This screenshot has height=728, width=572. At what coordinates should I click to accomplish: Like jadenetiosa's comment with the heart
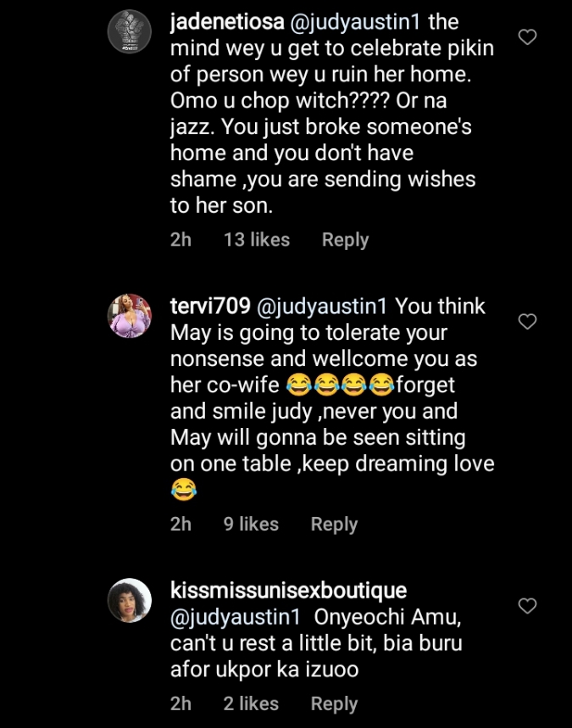point(527,36)
